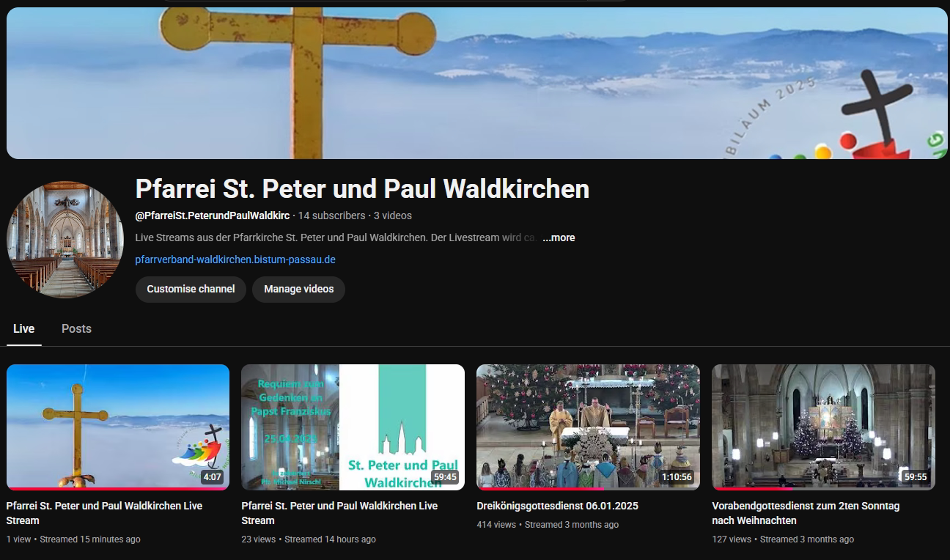
Task: Switch to the Live tab
Action: tap(23, 328)
